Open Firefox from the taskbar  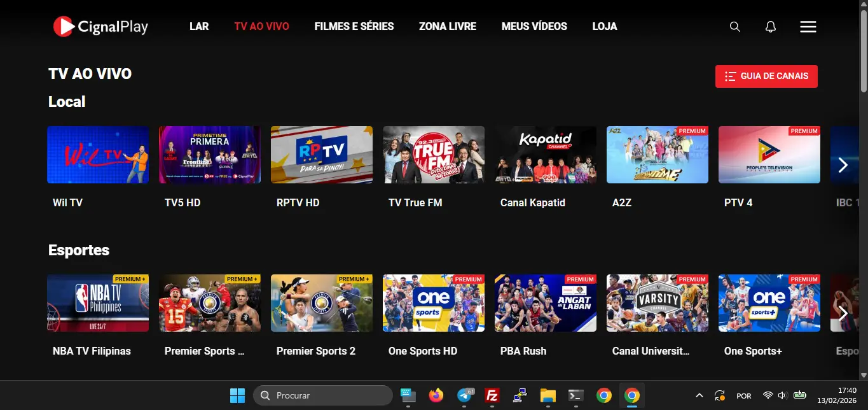[436, 395]
